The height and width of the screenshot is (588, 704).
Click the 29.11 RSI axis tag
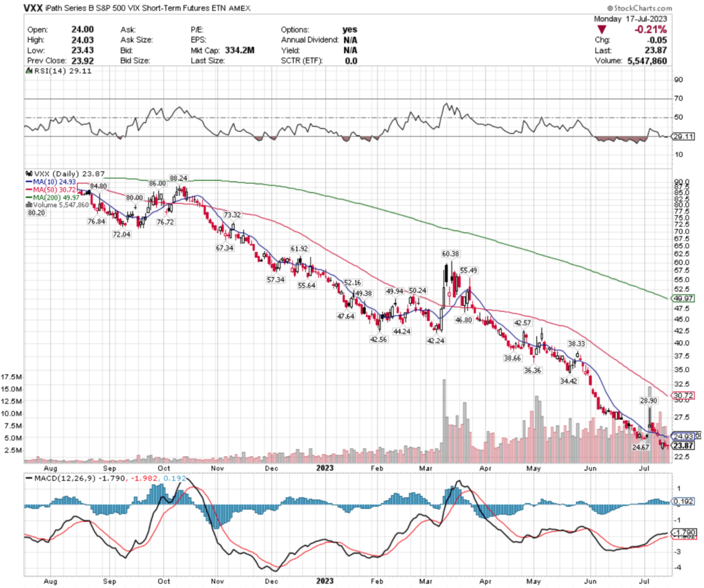point(683,137)
